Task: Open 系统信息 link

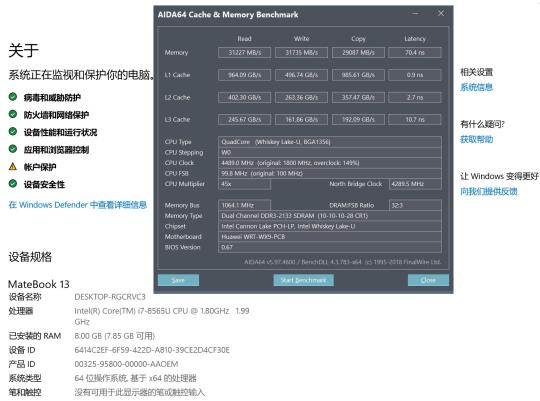Action: pyautogui.click(x=477, y=87)
